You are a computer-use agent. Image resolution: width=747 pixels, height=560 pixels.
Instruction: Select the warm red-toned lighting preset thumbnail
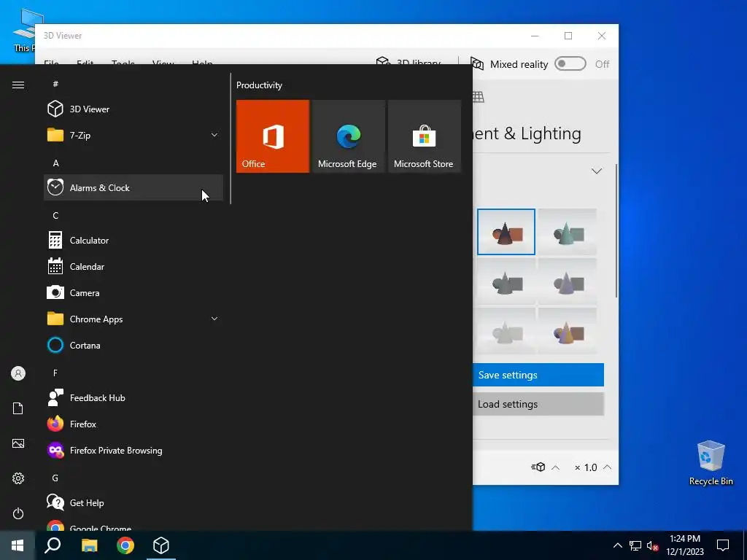(506, 232)
